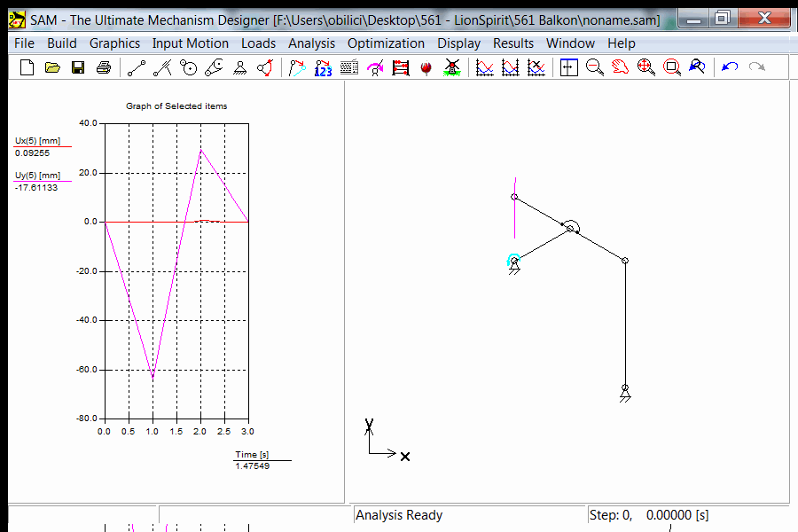Click the Time [s] axis label
This screenshot has width=798, height=532.
pos(252,455)
